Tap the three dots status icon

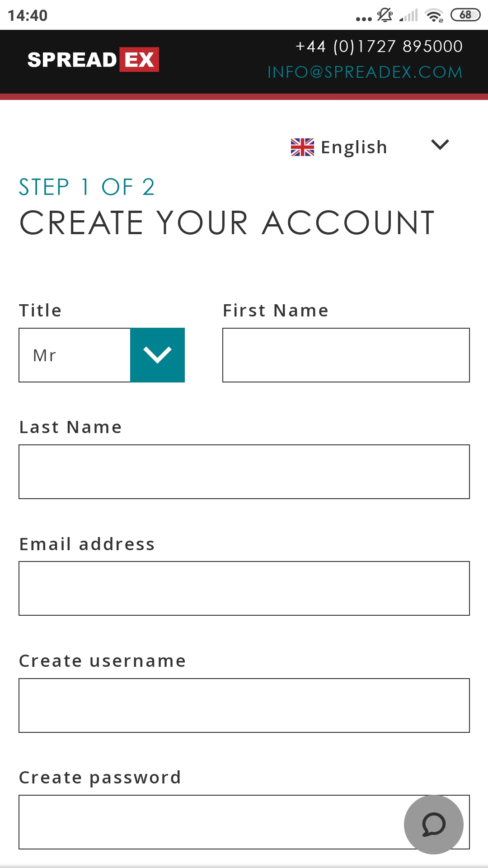[364, 19]
